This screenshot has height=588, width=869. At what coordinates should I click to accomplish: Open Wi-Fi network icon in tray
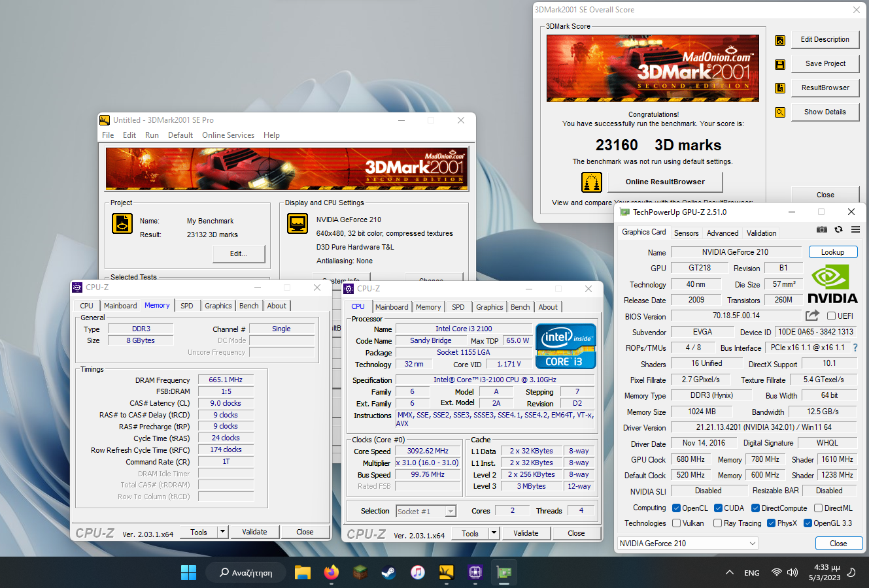pos(776,572)
